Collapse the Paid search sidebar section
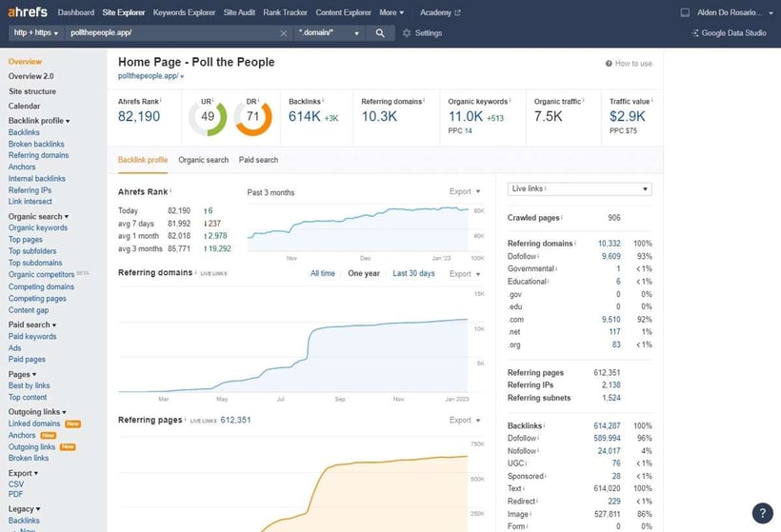The height and width of the screenshot is (532, 781). click(x=31, y=325)
